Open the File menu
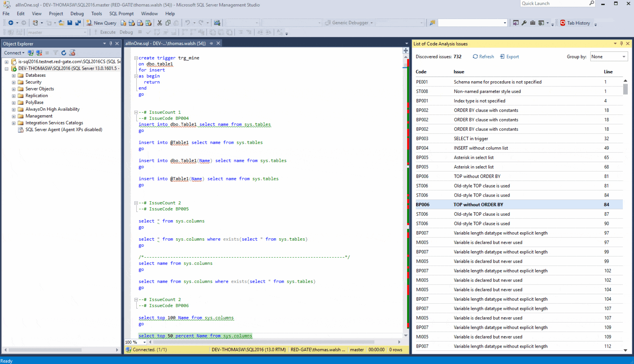Image resolution: width=634 pixels, height=364 pixels. 6,14
